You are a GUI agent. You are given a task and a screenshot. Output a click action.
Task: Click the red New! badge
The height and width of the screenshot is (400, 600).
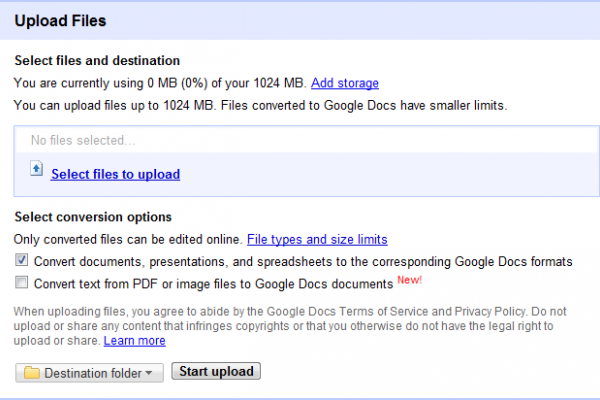(409, 280)
